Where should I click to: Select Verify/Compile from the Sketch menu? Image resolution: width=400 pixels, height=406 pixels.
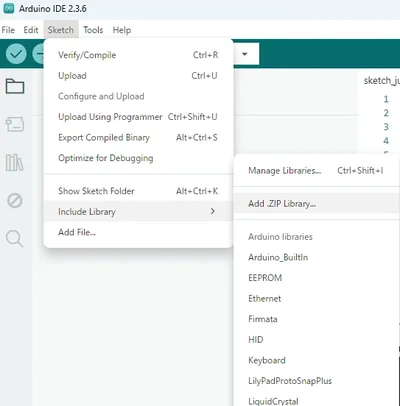(x=138, y=55)
